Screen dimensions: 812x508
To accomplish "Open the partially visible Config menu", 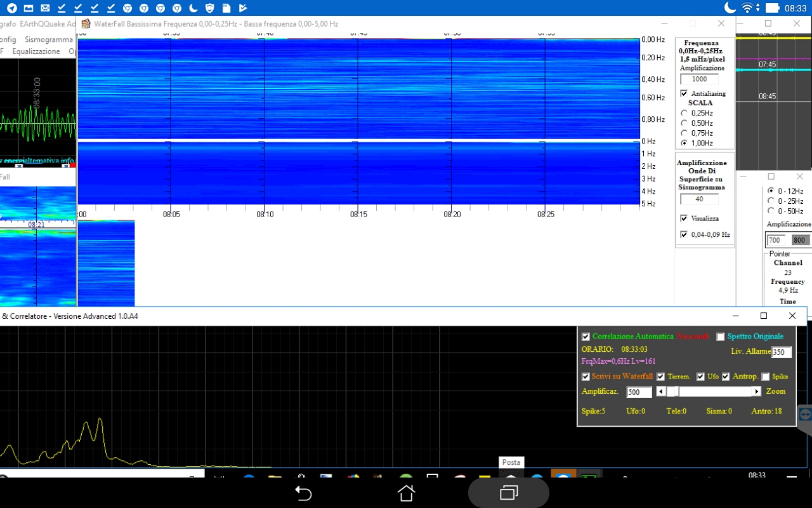I will coord(8,39).
